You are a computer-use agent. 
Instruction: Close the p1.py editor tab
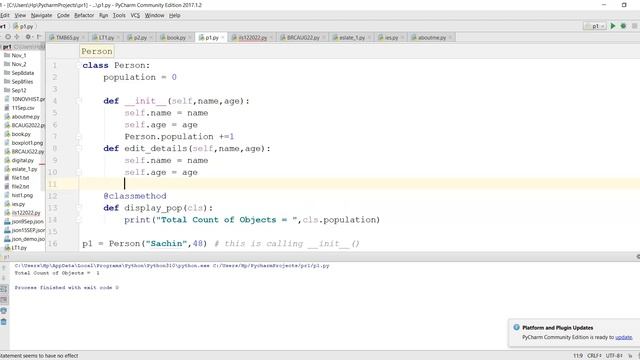(223, 38)
